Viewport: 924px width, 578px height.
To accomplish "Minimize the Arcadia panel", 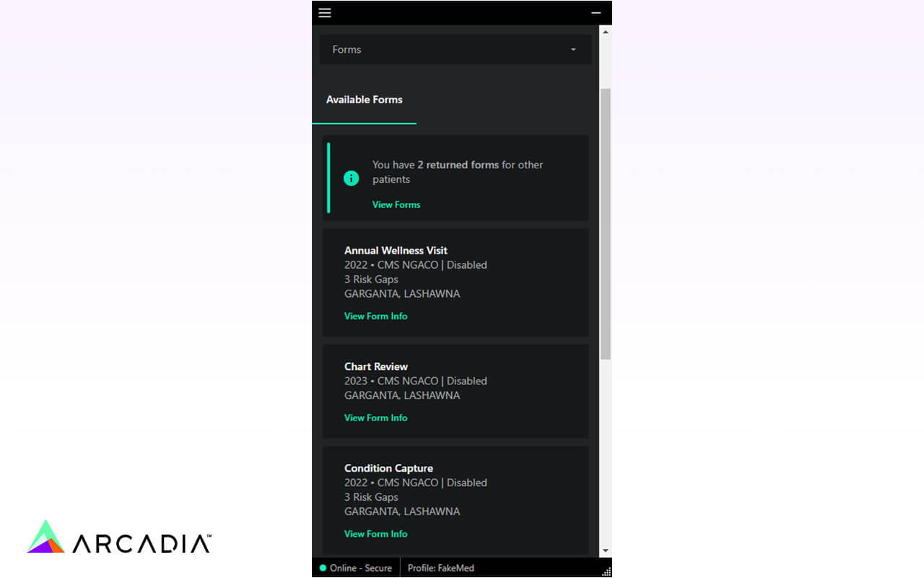I will point(596,13).
